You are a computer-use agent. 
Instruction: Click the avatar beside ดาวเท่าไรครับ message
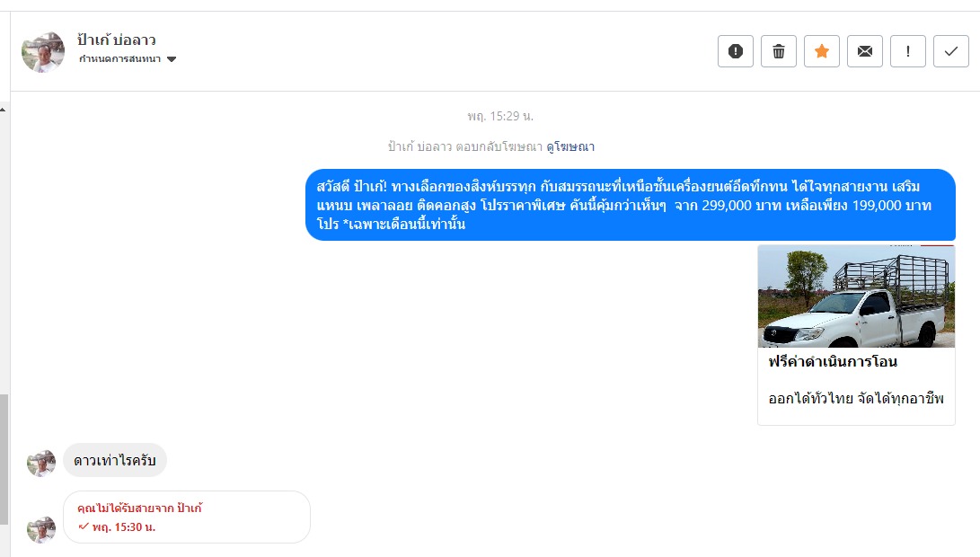point(41,463)
